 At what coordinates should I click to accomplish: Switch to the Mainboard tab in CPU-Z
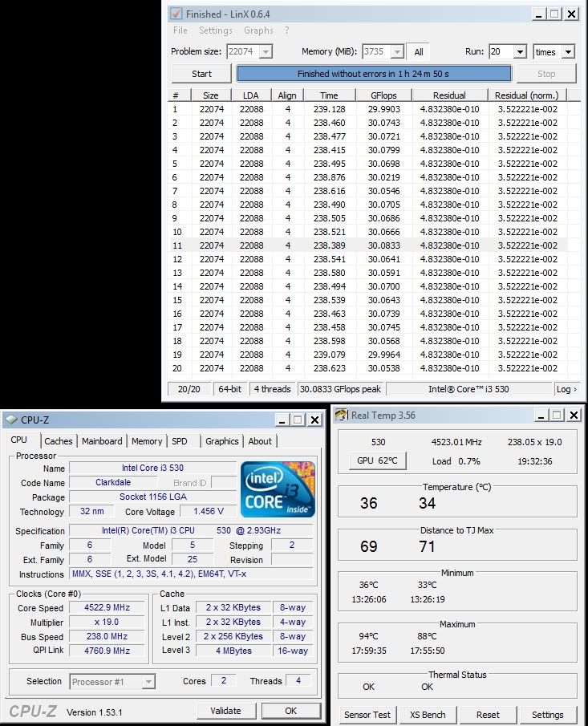[x=102, y=441]
